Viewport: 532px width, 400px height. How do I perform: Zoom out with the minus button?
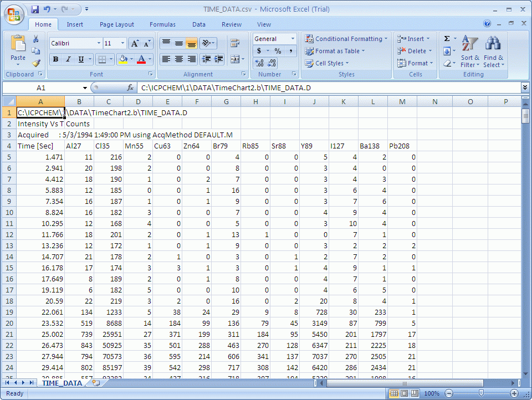point(449,393)
